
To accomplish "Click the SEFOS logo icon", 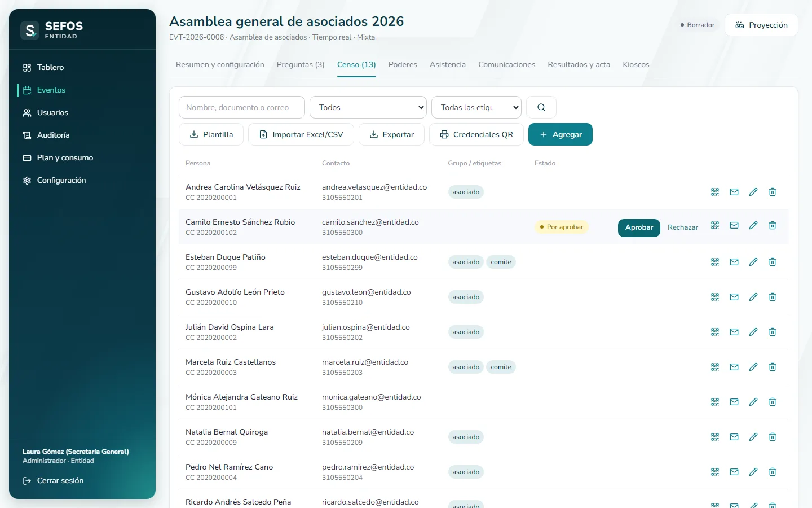I will (x=30, y=30).
